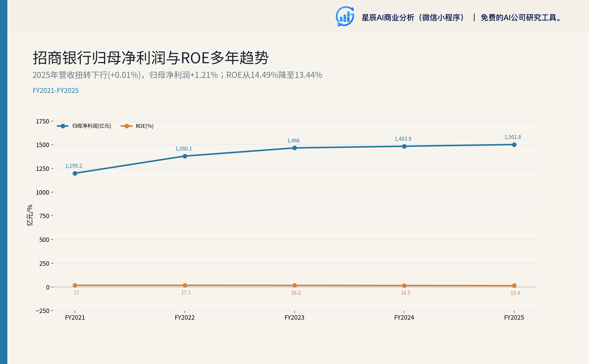Click the 13.4 ROE value label
Screen dimensions: 589x364
tap(515, 293)
